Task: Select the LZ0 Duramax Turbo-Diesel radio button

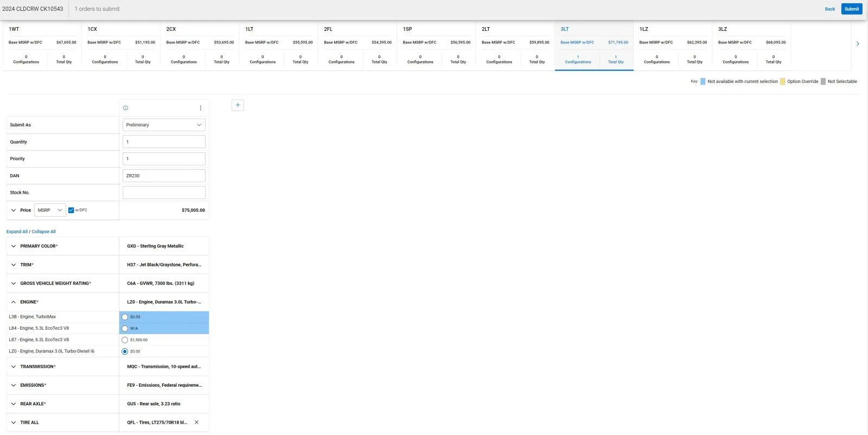Action: point(125,351)
